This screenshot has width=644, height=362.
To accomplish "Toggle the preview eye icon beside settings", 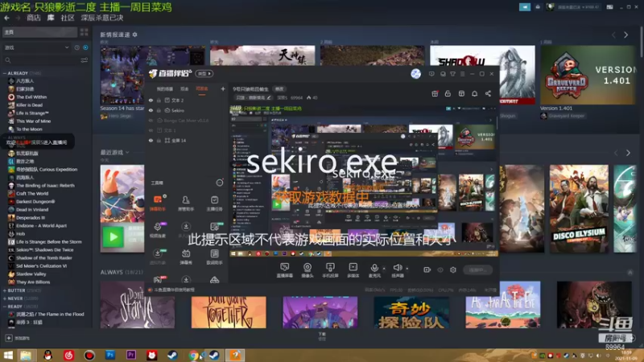I will [440, 269].
